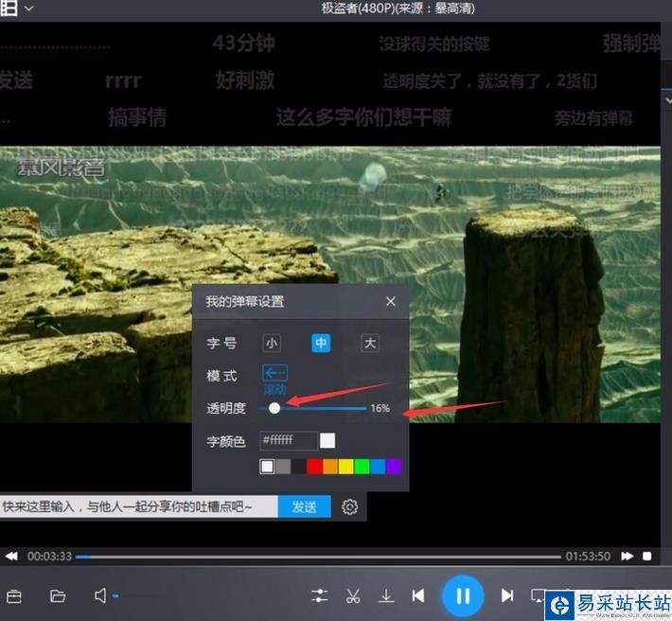This screenshot has height=621, width=672.
Task: Open the playlist menu icon in title bar
Action: [x=9, y=8]
